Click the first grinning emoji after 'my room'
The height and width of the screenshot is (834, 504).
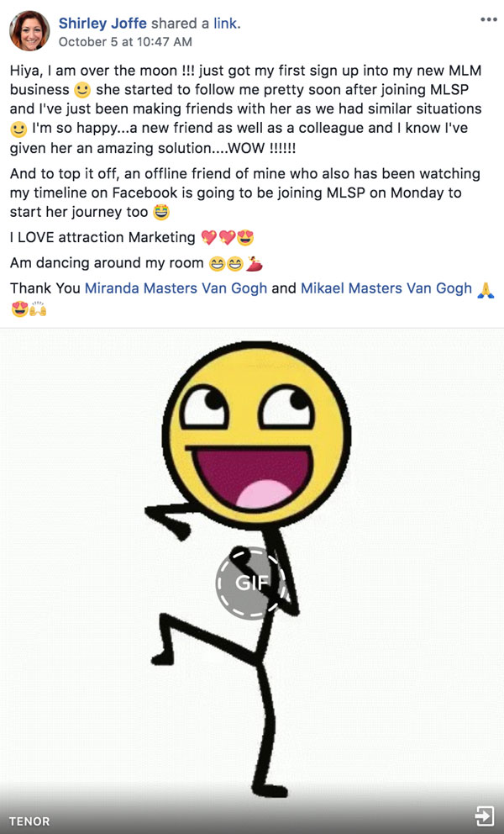click(217, 263)
